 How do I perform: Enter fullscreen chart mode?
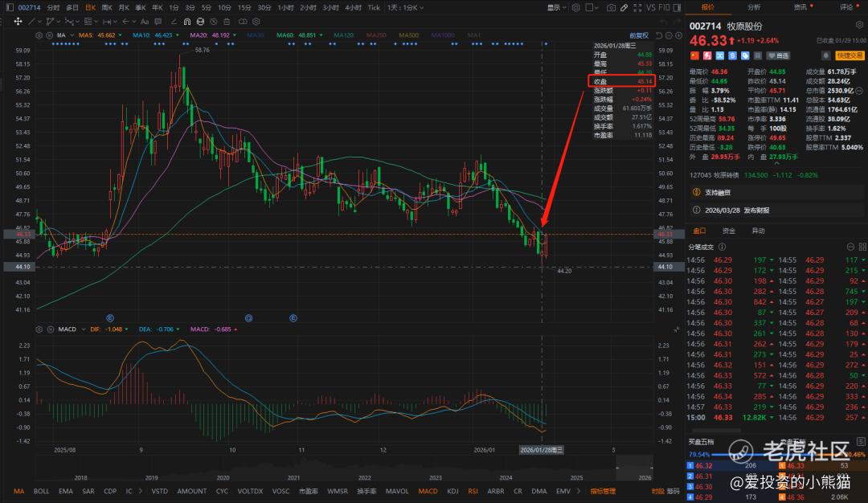pos(637,8)
